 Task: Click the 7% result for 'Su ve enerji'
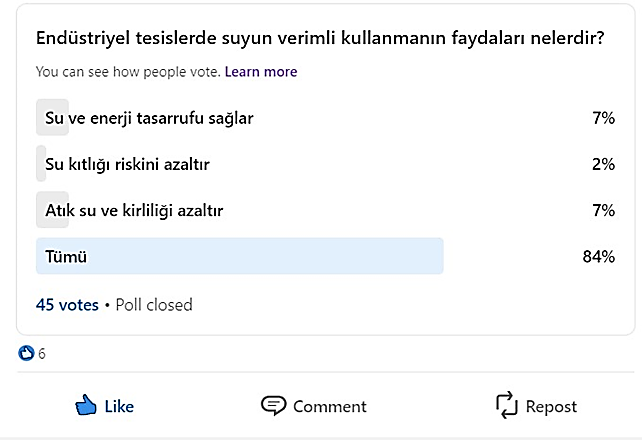click(x=604, y=118)
